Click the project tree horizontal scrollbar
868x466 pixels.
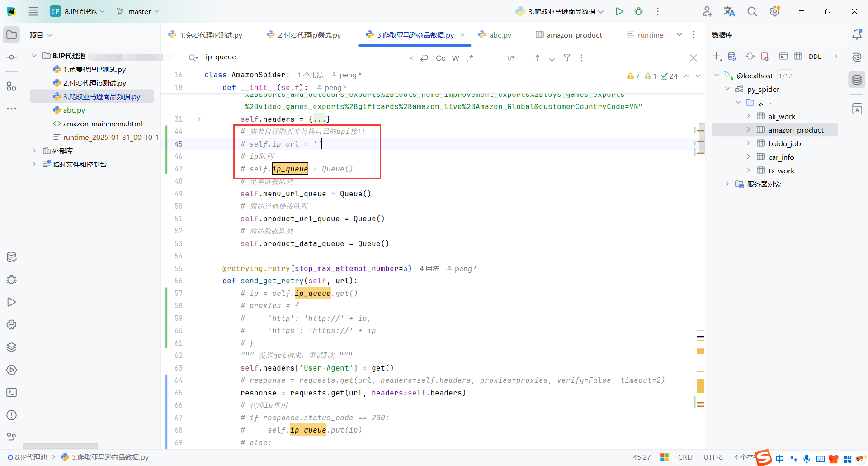tap(60, 446)
